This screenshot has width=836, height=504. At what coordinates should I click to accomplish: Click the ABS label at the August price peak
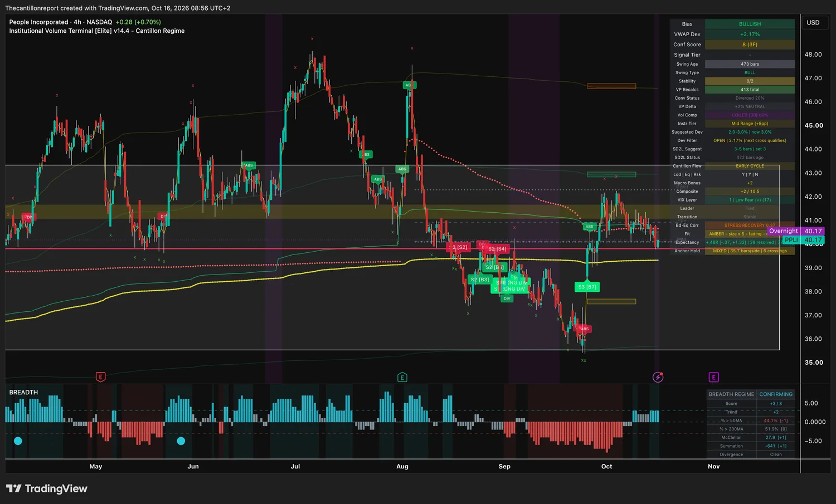(x=409, y=85)
